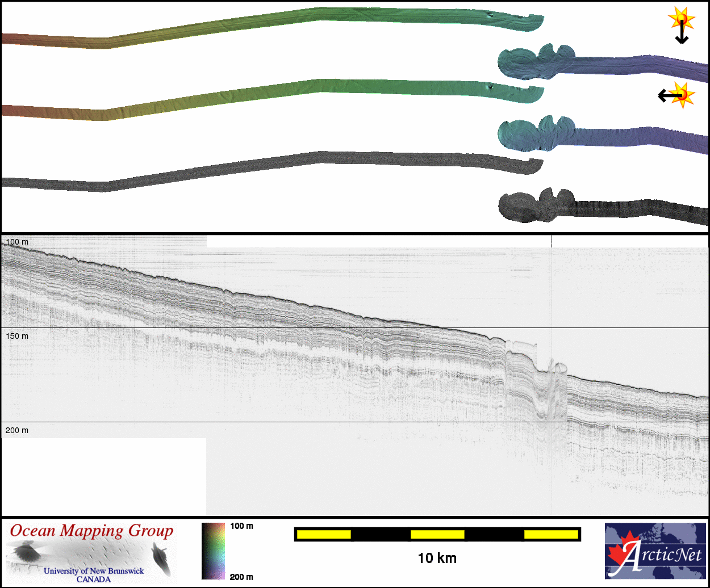Screen dimensions: 710x588
Task: Click the ArcticNet logo
Action: coord(654,551)
